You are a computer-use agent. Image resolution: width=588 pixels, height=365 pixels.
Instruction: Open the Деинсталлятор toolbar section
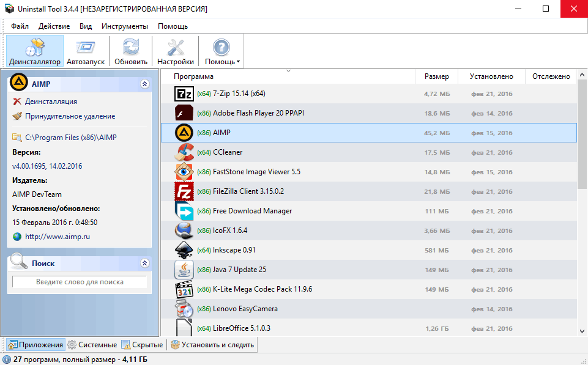(x=35, y=51)
